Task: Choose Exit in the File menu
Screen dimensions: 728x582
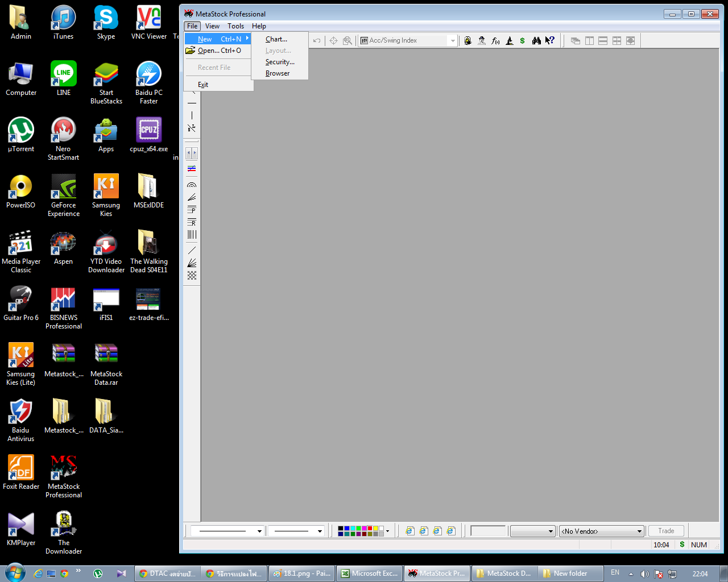Action: click(218, 85)
